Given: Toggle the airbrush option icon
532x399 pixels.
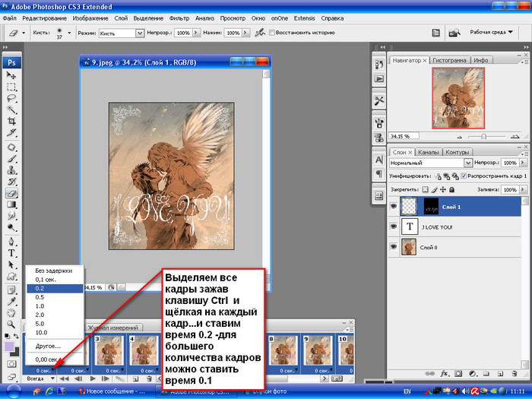Looking at the screenshot, I should coord(260,33).
